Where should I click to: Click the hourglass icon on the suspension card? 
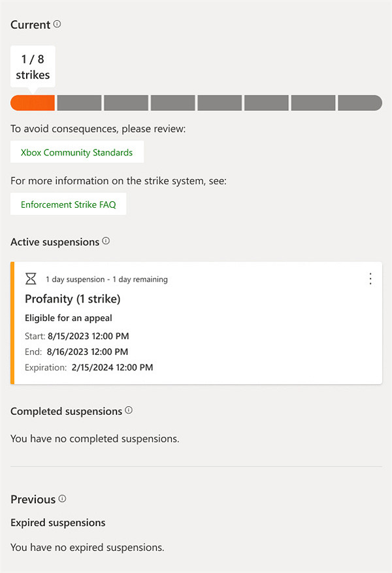[x=30, y=278]
